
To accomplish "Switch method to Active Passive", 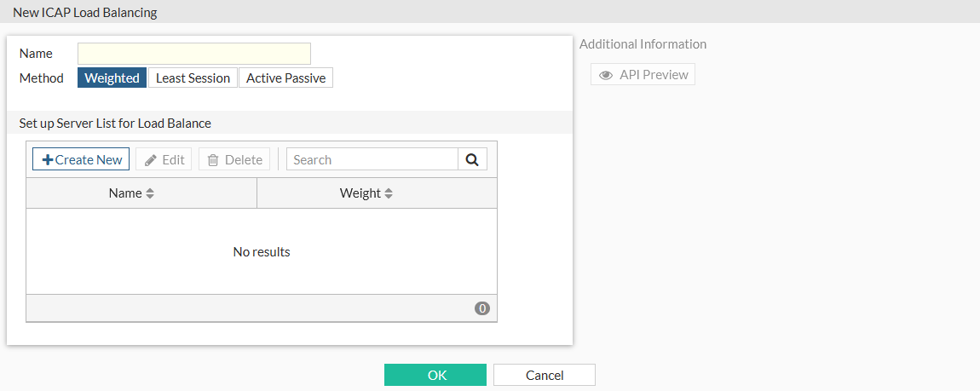I will 285,78.
